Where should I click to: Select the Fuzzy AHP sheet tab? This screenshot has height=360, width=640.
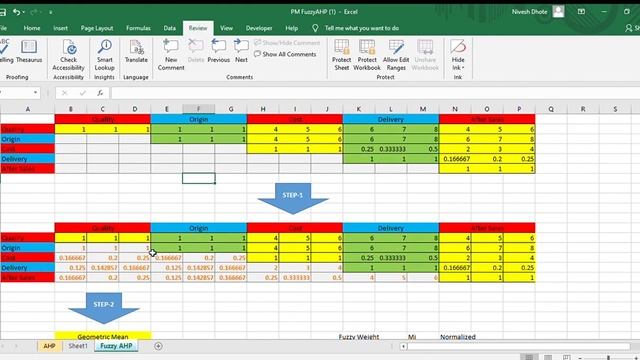(116, 346)
